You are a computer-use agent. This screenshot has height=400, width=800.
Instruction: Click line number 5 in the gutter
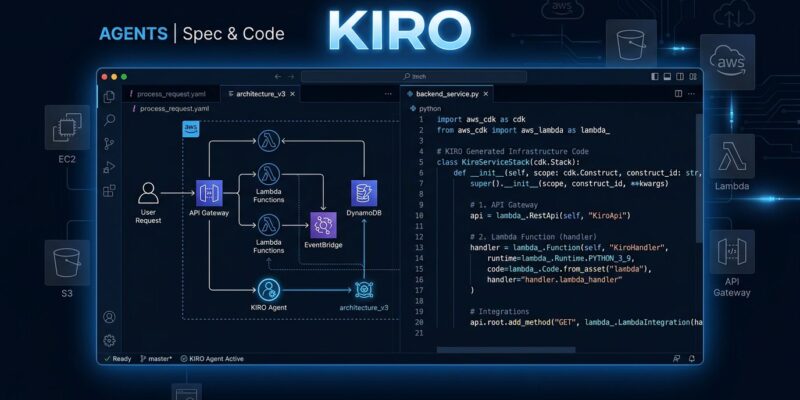tap(421, 162)
